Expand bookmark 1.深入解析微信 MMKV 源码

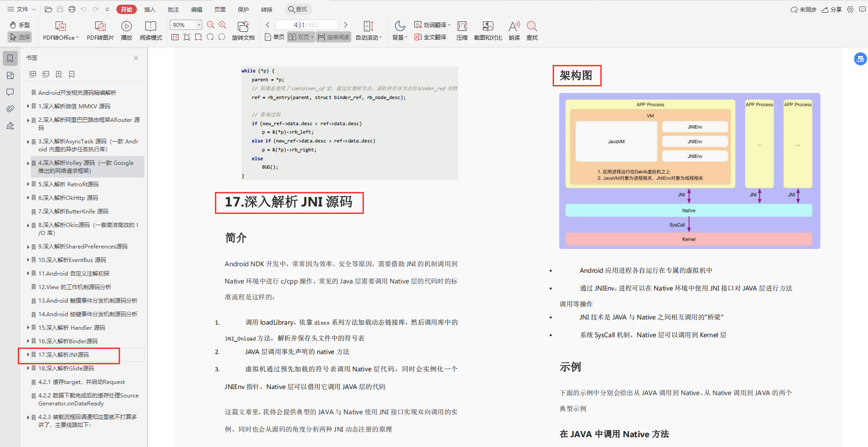(x=28, y=106)
